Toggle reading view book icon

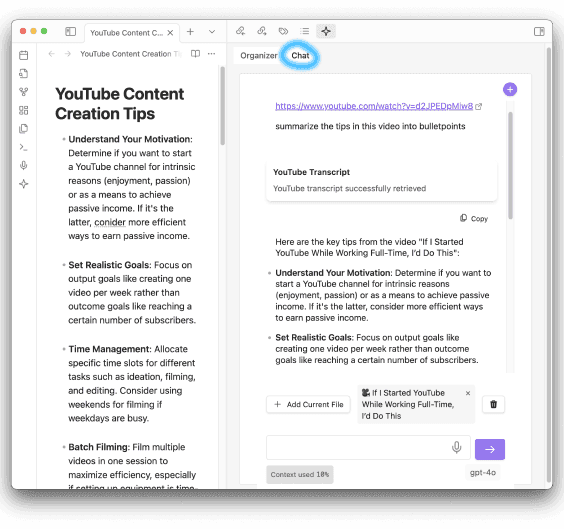[x=195, y=54]
